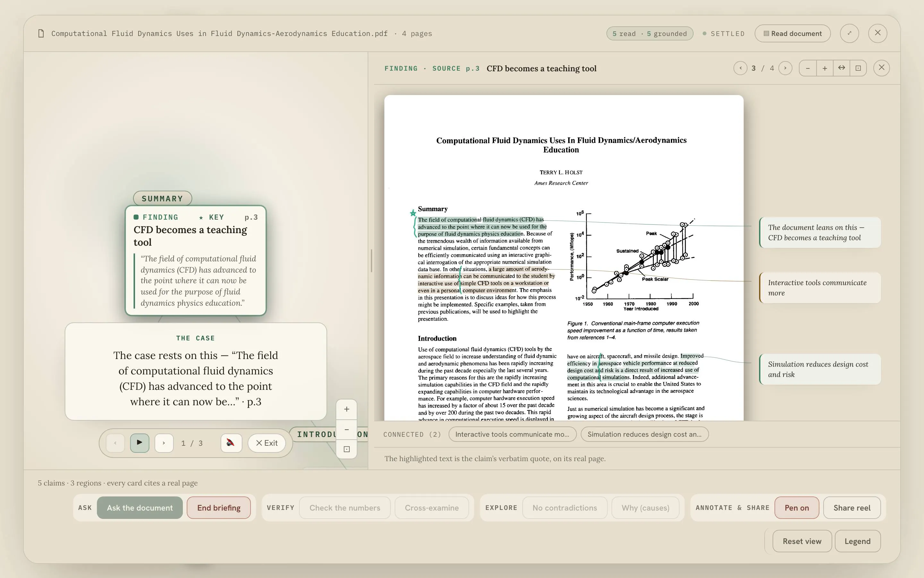924x578 pixels.
Task: Start Cross-examine verification
Action: (x=432, y=508)
